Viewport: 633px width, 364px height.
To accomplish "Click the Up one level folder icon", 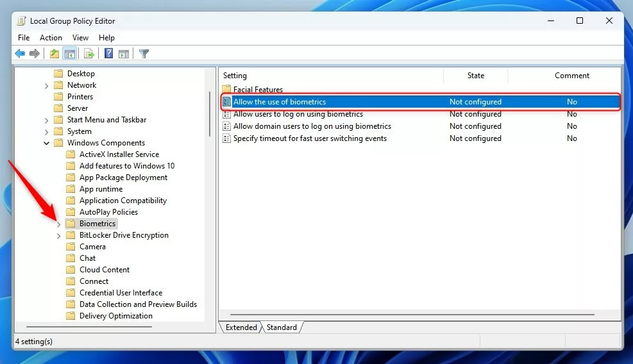I will [x=54, y=53].
